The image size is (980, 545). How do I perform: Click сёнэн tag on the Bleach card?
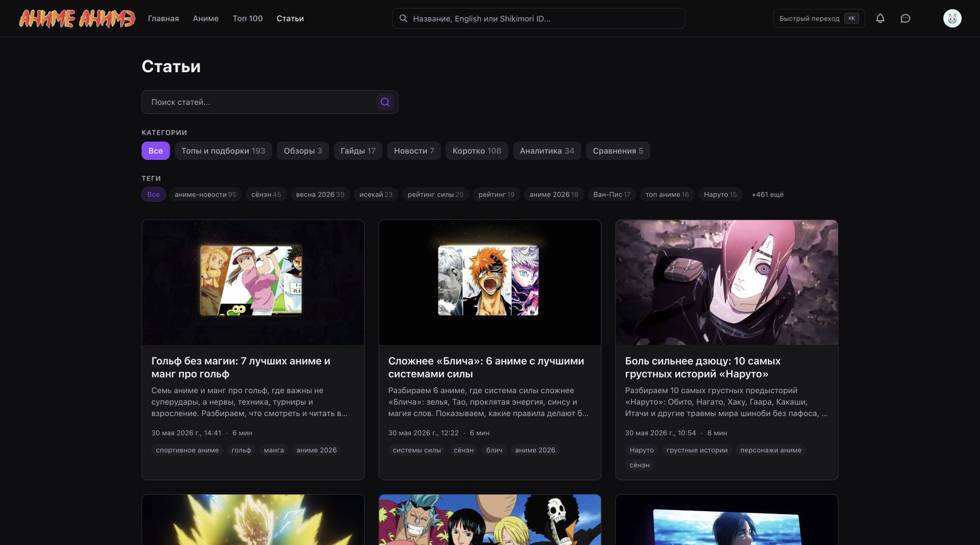tap(464, 450)
